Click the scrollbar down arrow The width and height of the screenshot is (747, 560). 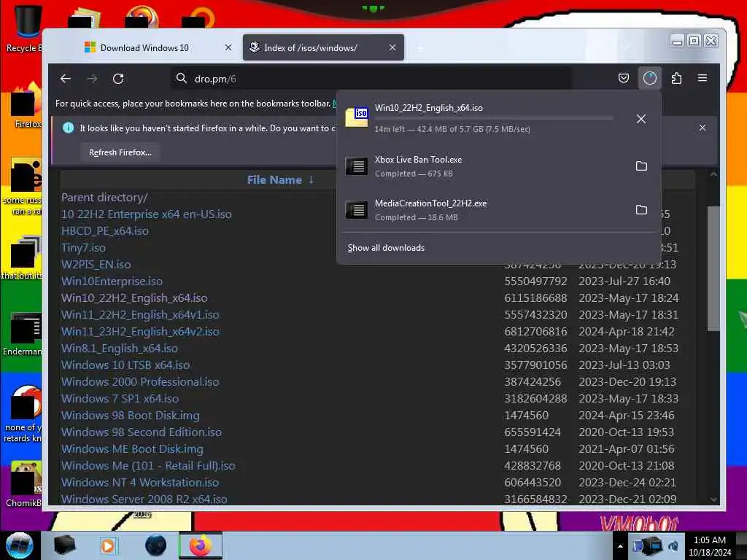[713, 499]
